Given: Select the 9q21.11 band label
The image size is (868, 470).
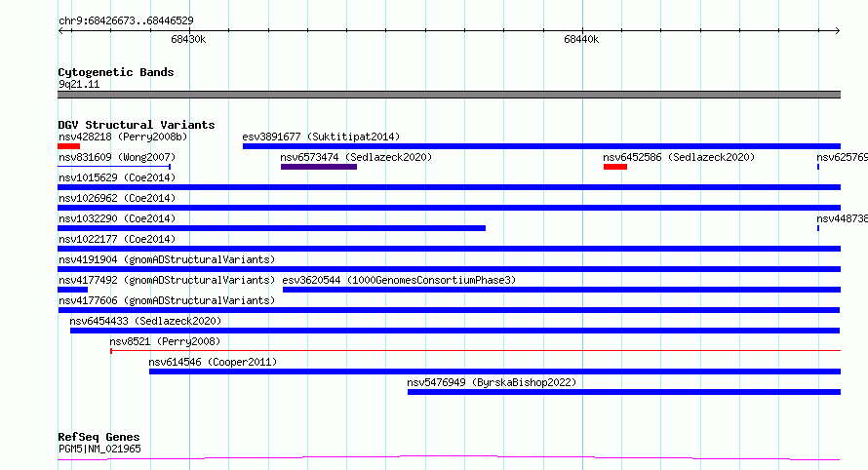Looking at the screenshot, I should tap(79, 84).
